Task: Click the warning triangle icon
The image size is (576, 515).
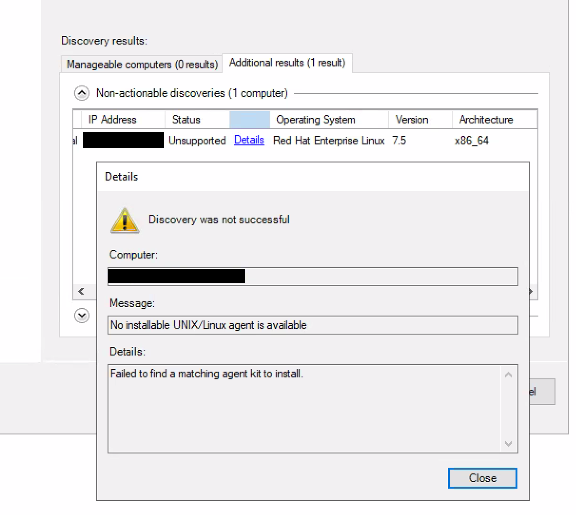Action: 125,220
